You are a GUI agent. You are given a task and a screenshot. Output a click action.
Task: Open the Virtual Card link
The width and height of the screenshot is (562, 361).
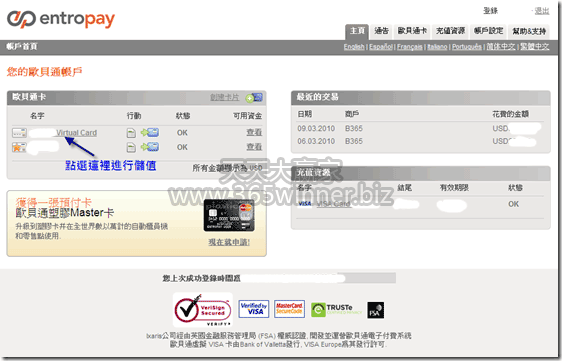coord(76,133)
